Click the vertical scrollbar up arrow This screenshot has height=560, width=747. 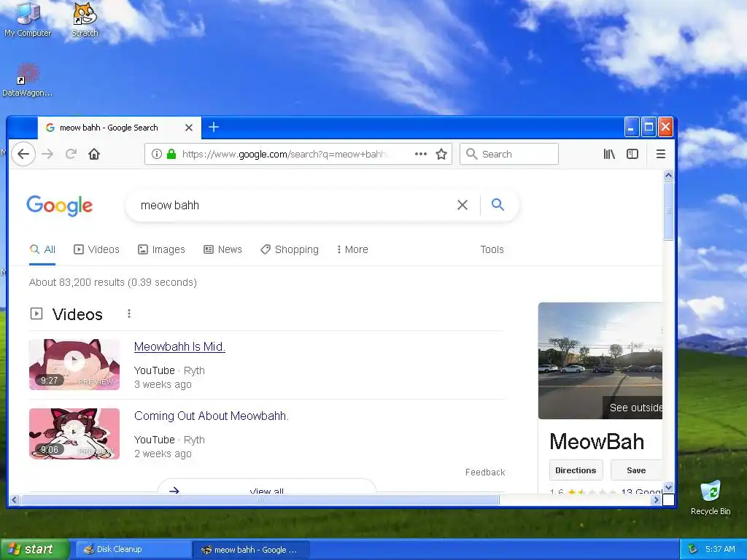[x=668, y=175]
